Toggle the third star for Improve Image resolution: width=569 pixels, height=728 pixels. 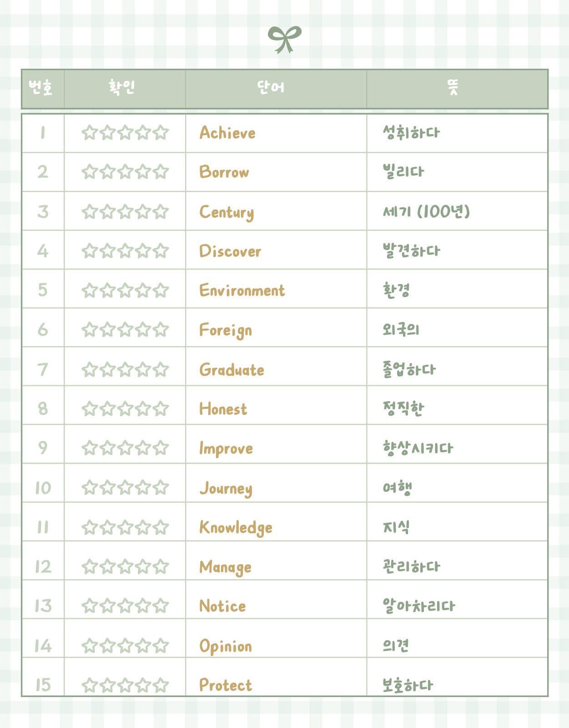click(125, 448)
